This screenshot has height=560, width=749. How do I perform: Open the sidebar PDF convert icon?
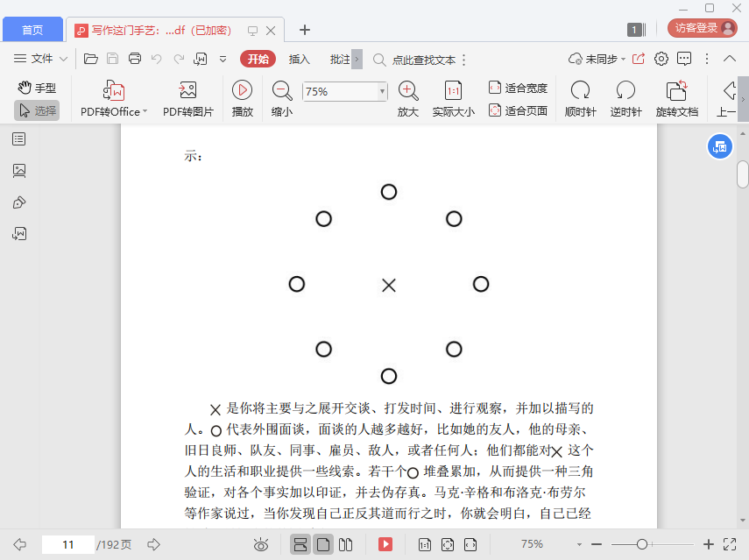click(x=19, y=234)
